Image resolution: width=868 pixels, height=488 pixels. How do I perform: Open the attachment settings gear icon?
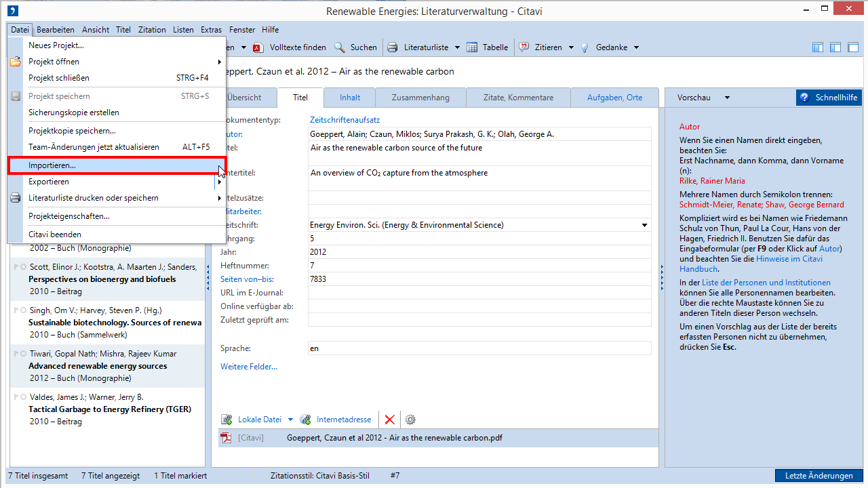[x=410, y=420]
